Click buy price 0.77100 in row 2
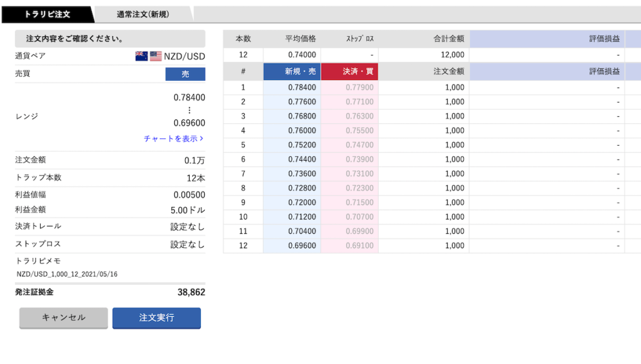The image size is (641, 364). 359,102
